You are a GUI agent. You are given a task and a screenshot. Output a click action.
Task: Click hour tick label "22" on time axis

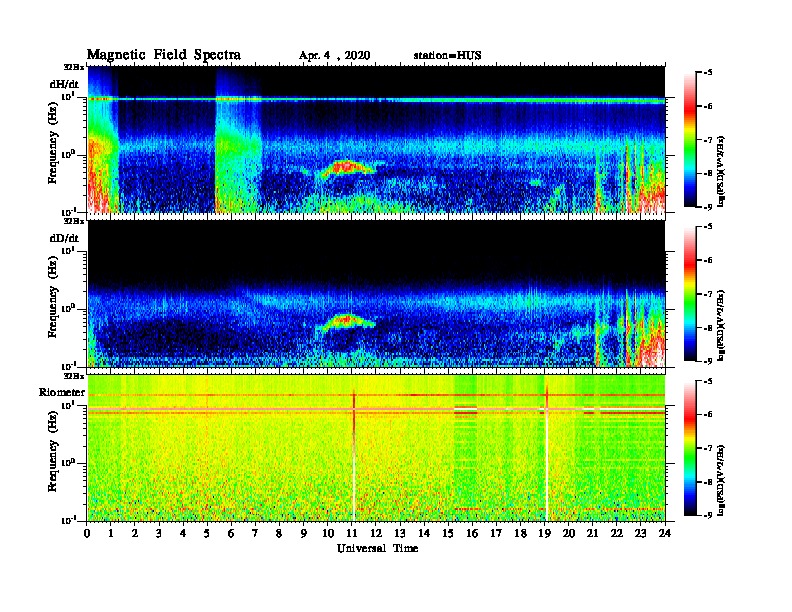click(x=617, y=533)
